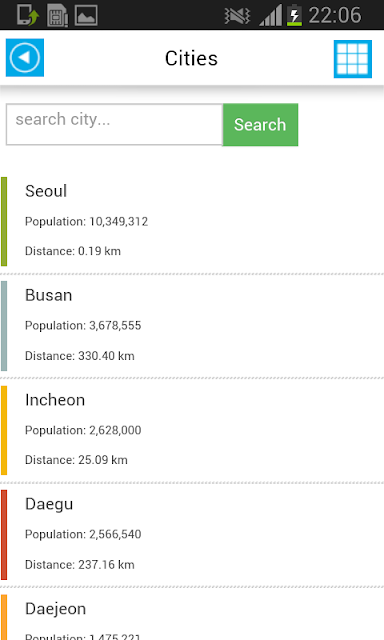This screenshot has height=640, width=384.
Task: Select Busan from the city list
Action: coord(192,326)
